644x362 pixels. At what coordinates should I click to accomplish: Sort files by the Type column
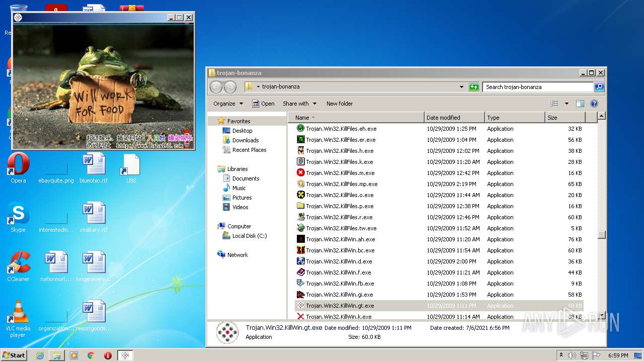click(515, 118)
